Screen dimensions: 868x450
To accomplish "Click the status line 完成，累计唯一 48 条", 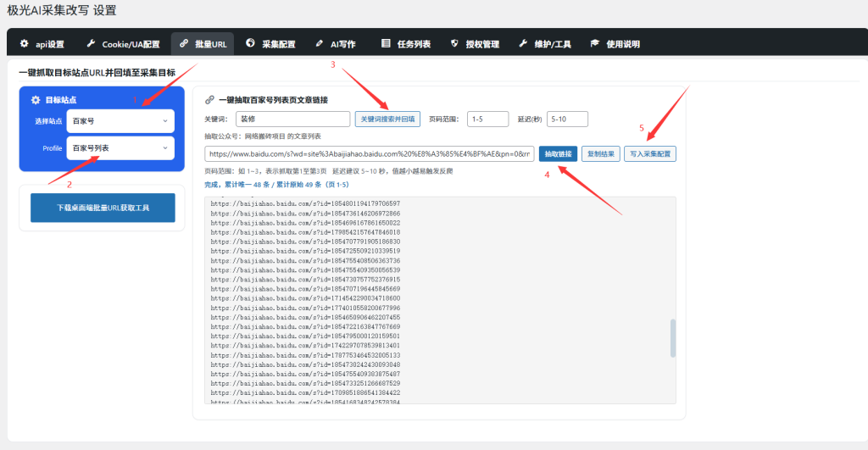I will [x=277, y=185].
